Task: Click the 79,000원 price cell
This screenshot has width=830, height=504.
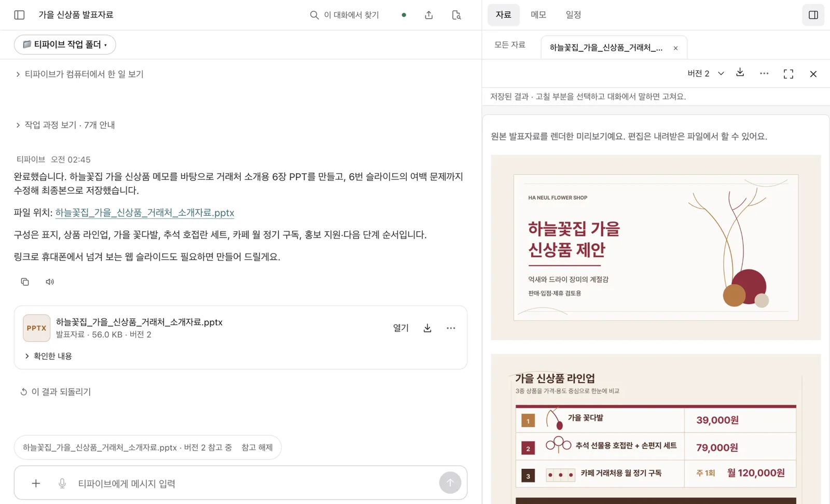Action: click(x=717, y=447)
